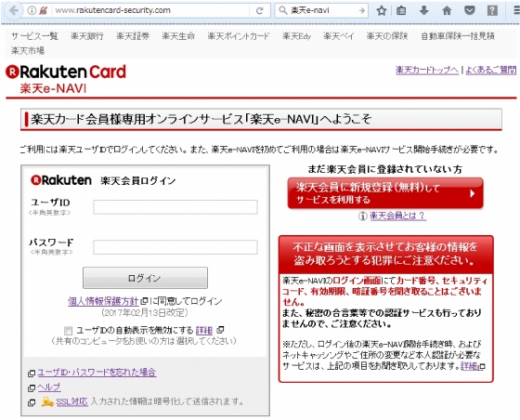The image size is (520, 420).
Task: Click the Pocket shield icon
Action: 469,10
